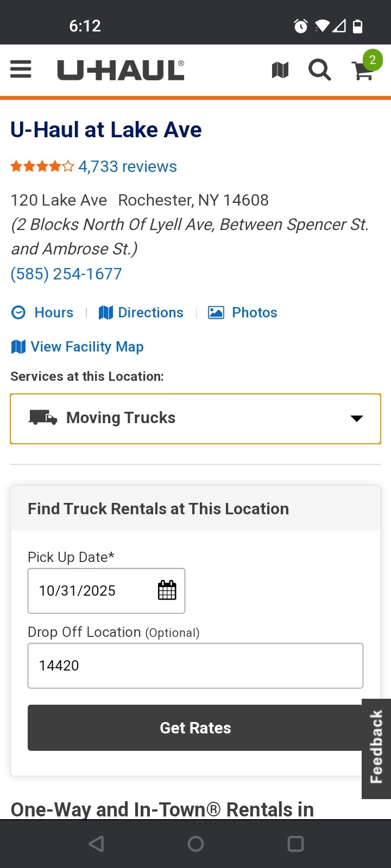Open the search magnifier icon
The image size is (391, 868).
319,70
